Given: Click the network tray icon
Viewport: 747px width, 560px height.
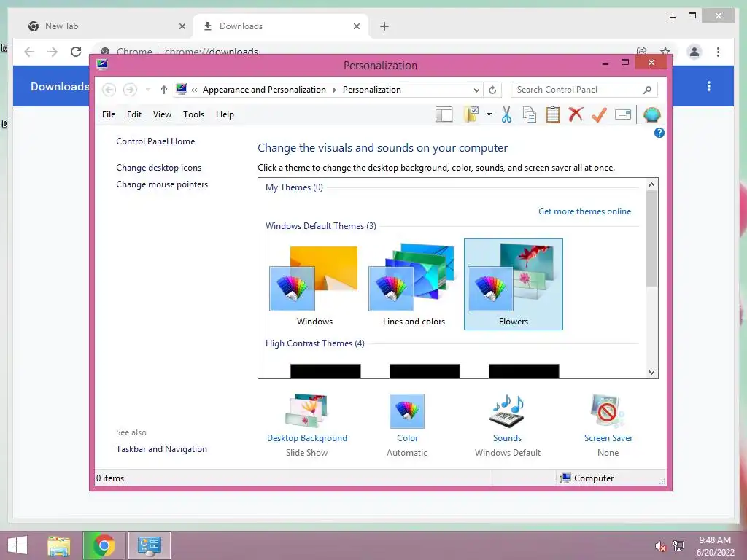Looking at the screenshot, I should click(678, 545).
